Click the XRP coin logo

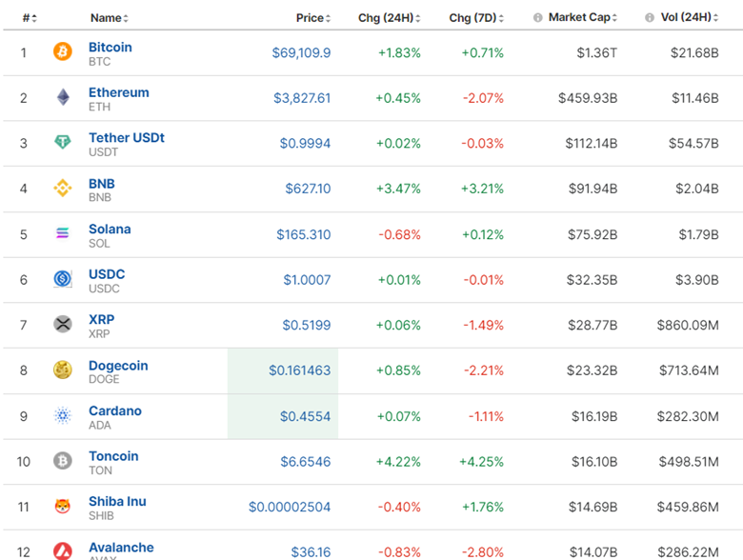pyautogui.click(x=63, y=324)
